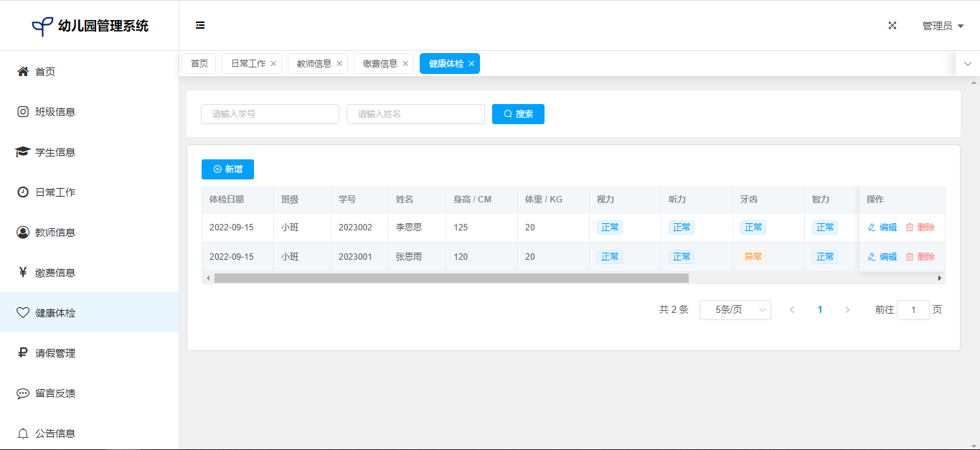The height and width of the screenshot is (450, 980).
Task: Edit the 李思思 health record
Action: click(882, 228)
